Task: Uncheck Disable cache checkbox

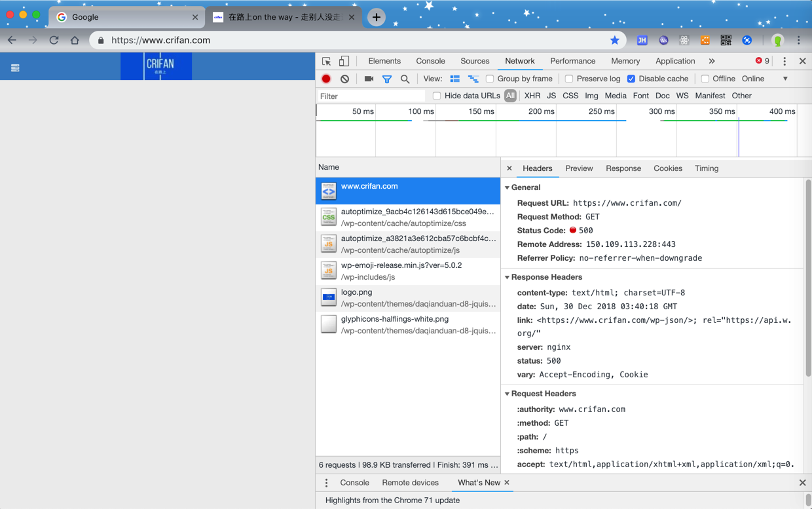Action: tap(631, 79)
